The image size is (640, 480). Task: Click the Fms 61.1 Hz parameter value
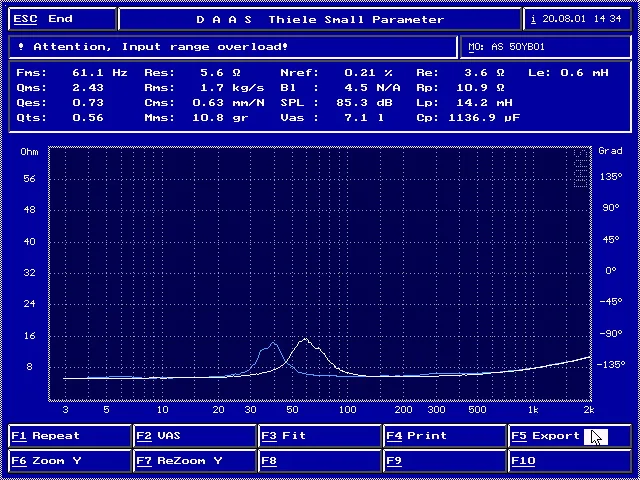(99, 73)
